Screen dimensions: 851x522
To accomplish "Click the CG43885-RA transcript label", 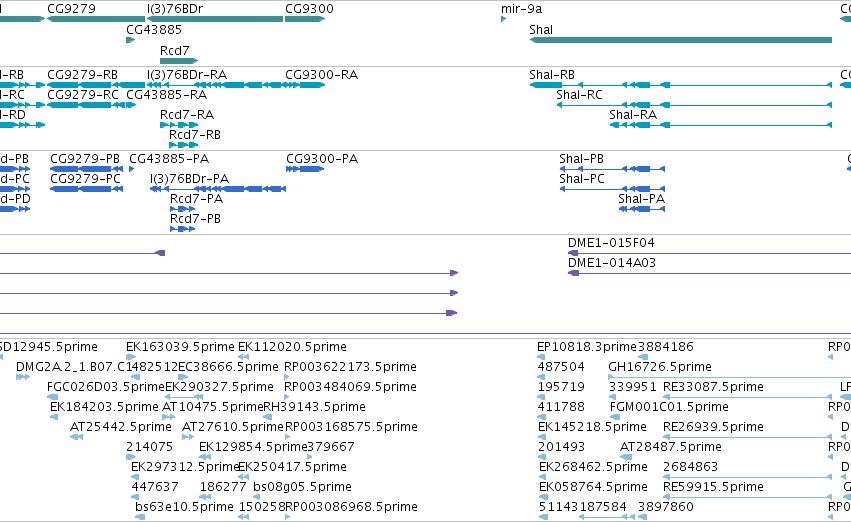I will point(166,95).
